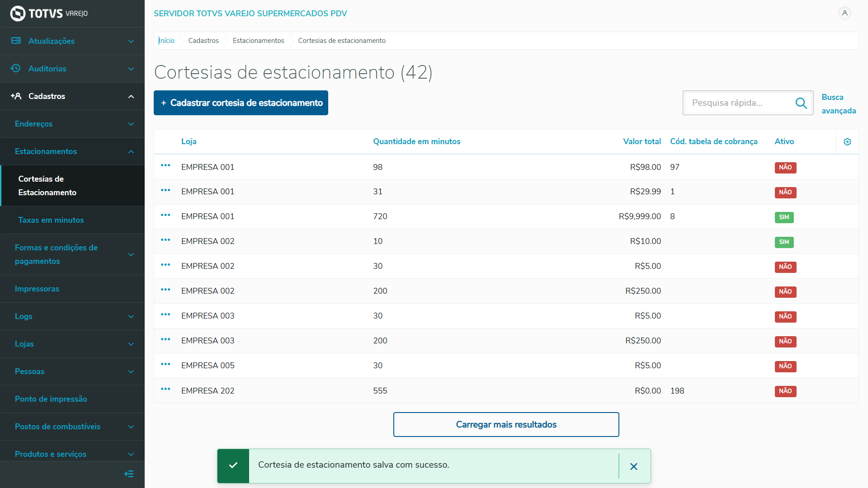Open the Impressoras menu item
This screenshot has height=488, width=868.
pyautogui.click(x=37, y=289)
